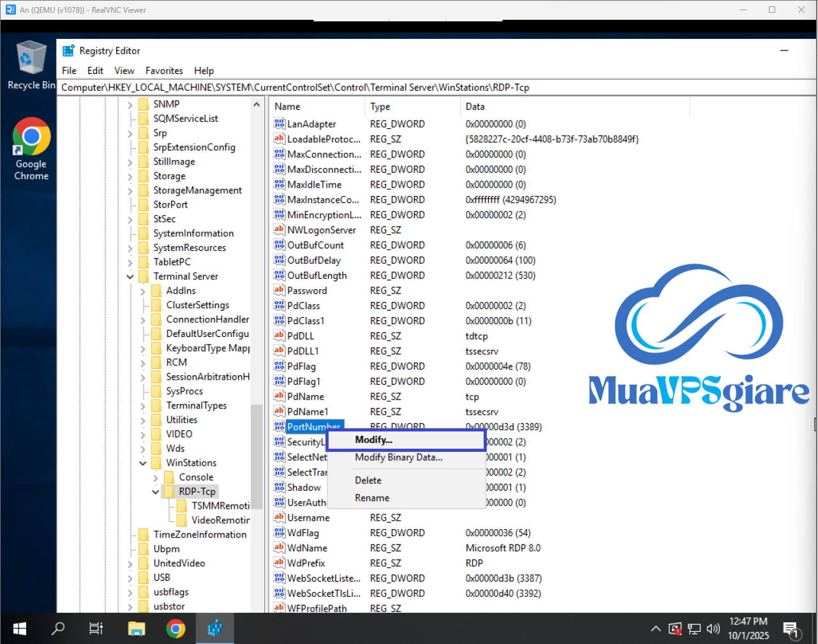Click the taskbar search magnifier icon
Image resolution: width=818 pixels, height=644 pixels.
(x=58, y=629)
